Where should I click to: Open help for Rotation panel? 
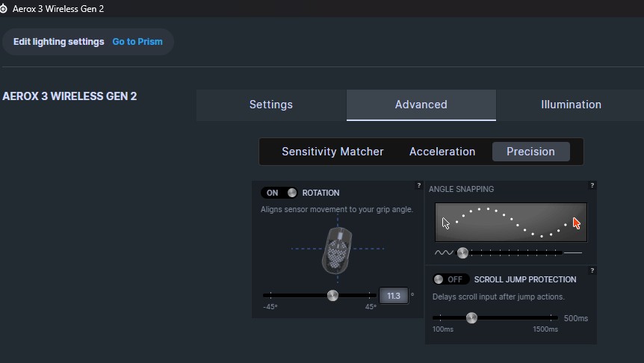pyautogui.click(x=418, y=185)
